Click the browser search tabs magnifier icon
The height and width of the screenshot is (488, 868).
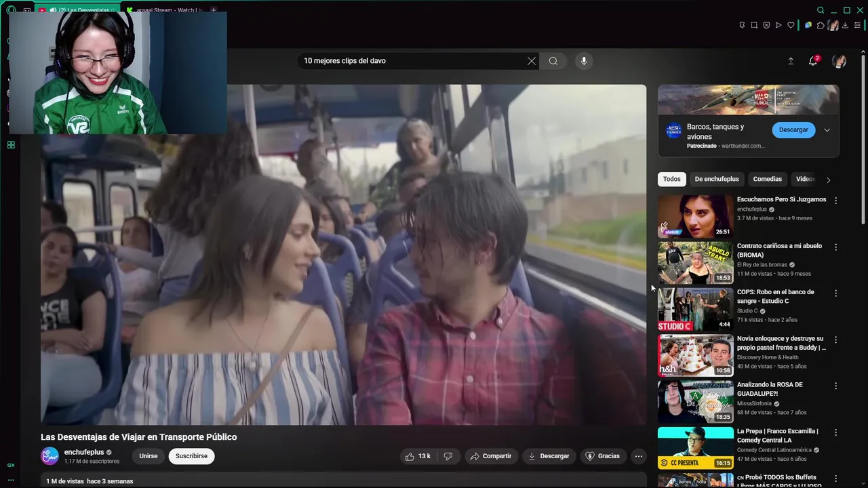(821, 10)
